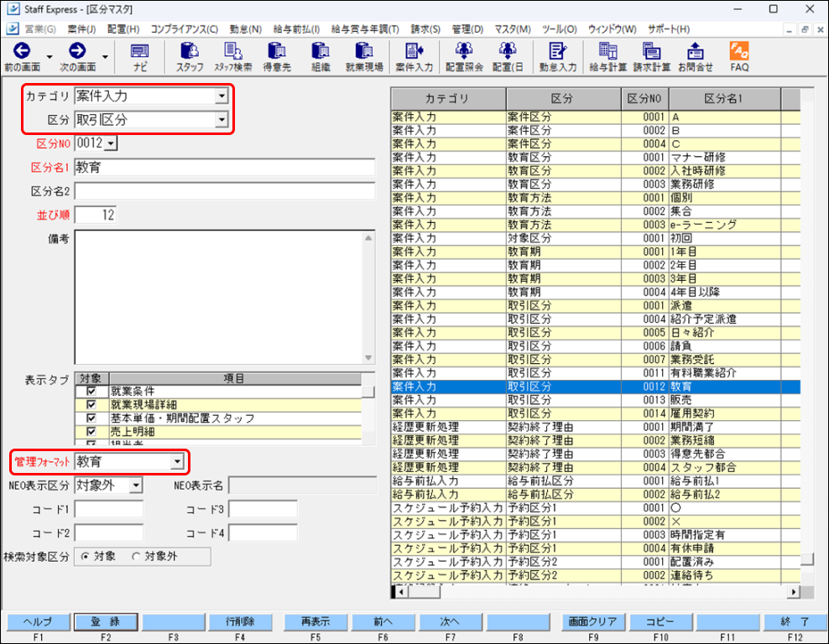Click the コード3 input field

pos(263,509)
